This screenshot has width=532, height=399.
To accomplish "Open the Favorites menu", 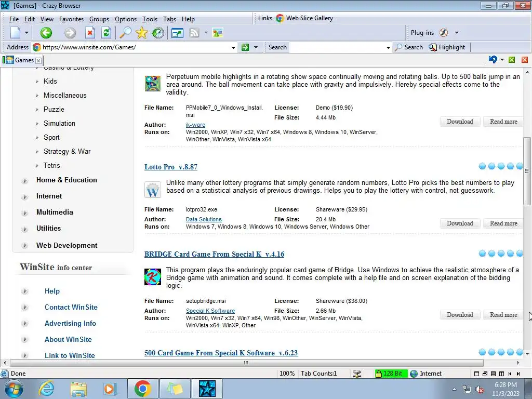I will (x=71, y=19).
